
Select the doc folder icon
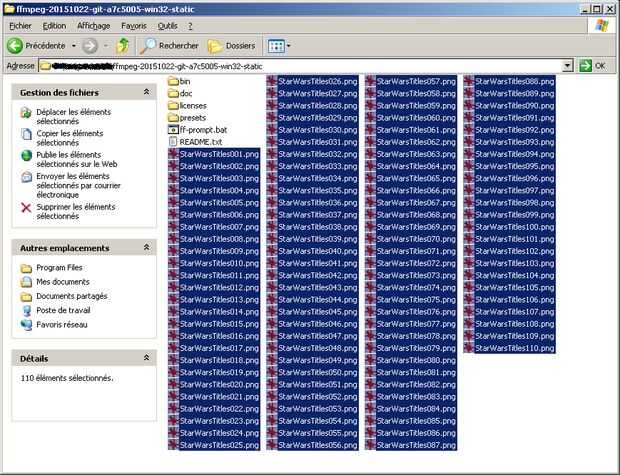click(173, 94)
